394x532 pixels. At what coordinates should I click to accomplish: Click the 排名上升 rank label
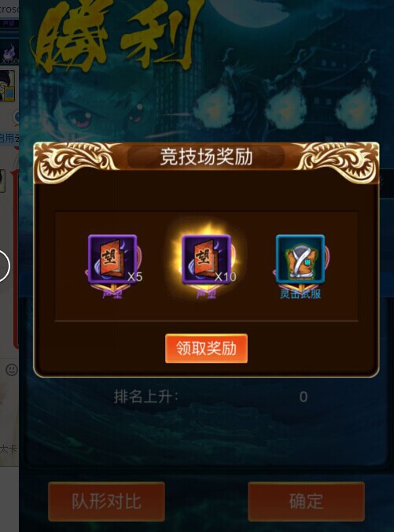pyautogui.click(x=146, y=397)
